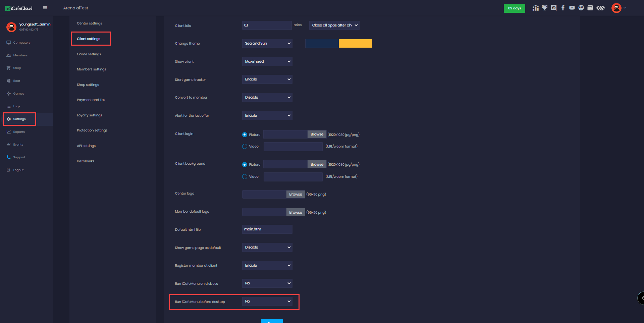This screenshot has height=323, width=644.
Task: Open the leaderboard ranking stars icon
Action: [x=535, y=8]
